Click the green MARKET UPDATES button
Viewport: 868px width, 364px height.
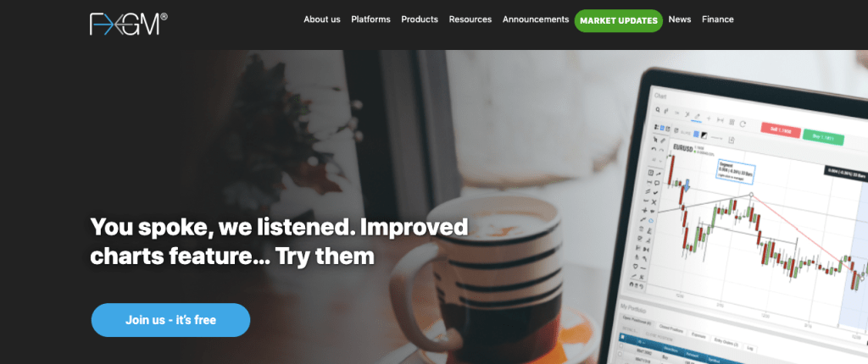click(618, 21)
